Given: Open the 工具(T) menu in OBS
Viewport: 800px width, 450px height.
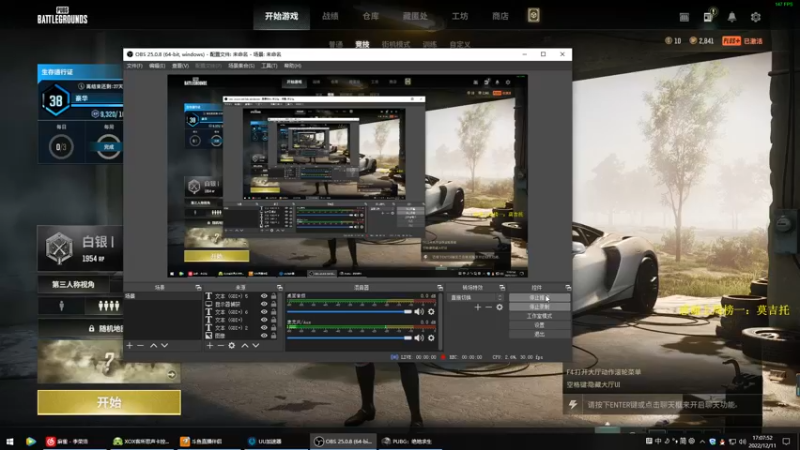Looking at the screenshot, I should tap(269, 66).
